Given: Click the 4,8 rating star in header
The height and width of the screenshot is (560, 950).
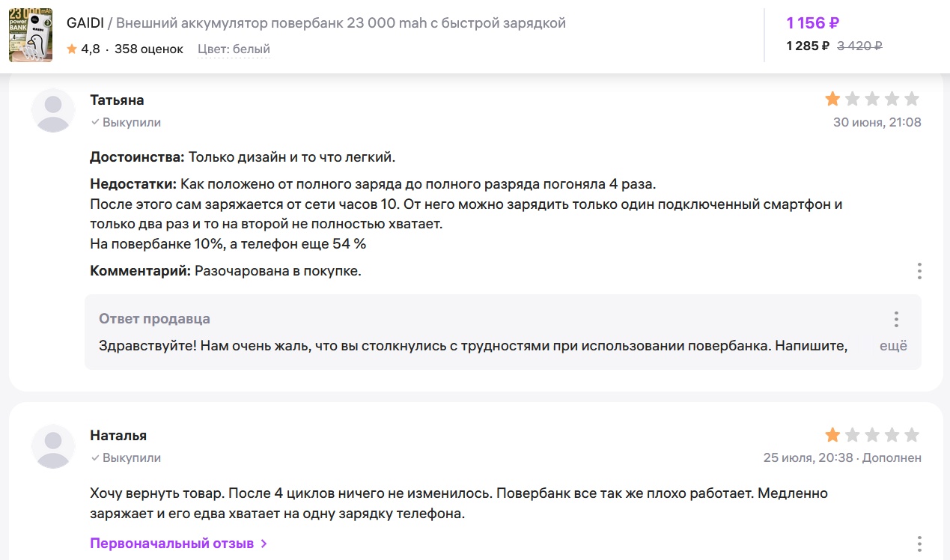Looking at the screenshot, I should [x=72, y=49].
